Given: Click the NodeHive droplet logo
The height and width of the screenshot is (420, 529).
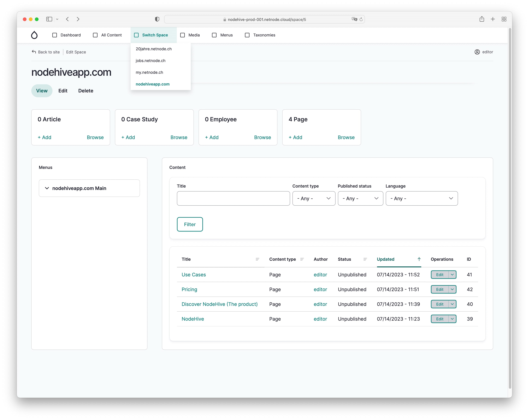Looking at the screenshot, I should click(x=34, y=35).
